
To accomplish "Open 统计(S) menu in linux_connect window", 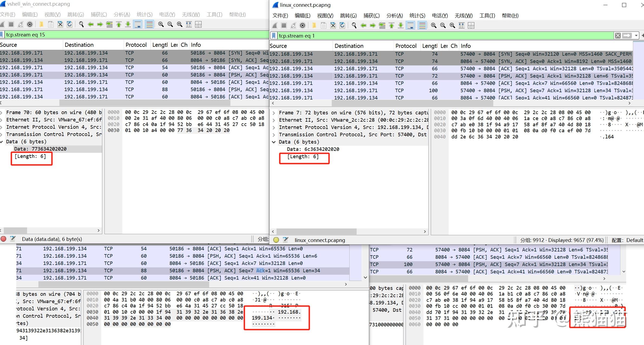I will [417, 16].
